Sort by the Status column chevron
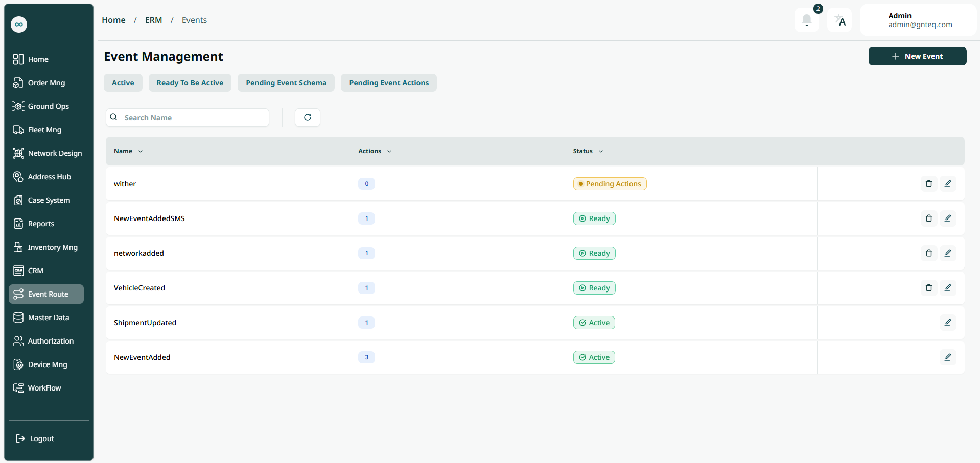 [601, 151]
